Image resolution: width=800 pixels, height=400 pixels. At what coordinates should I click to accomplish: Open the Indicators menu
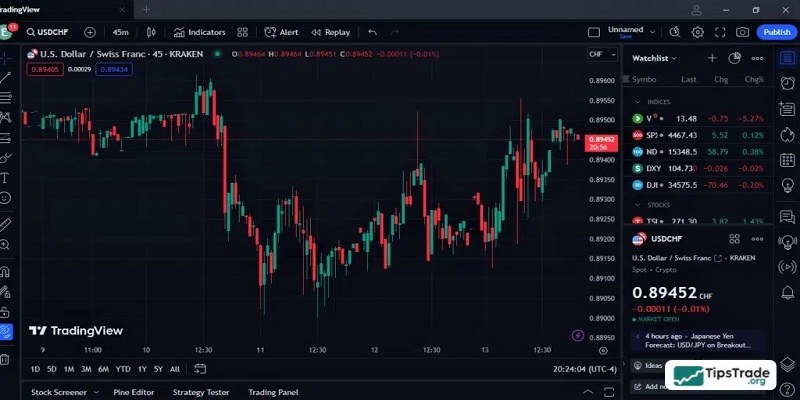coord(199,32)
